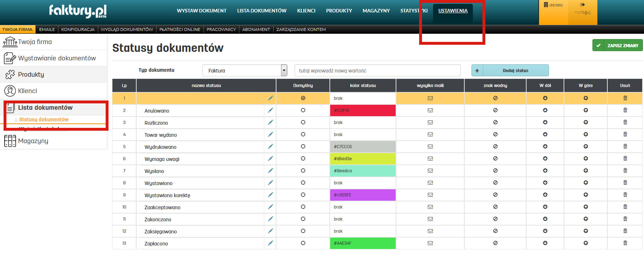Viewport: 644px width, 260px height.
Task: Move Wystawiono korektę status up
Action: 586,195
